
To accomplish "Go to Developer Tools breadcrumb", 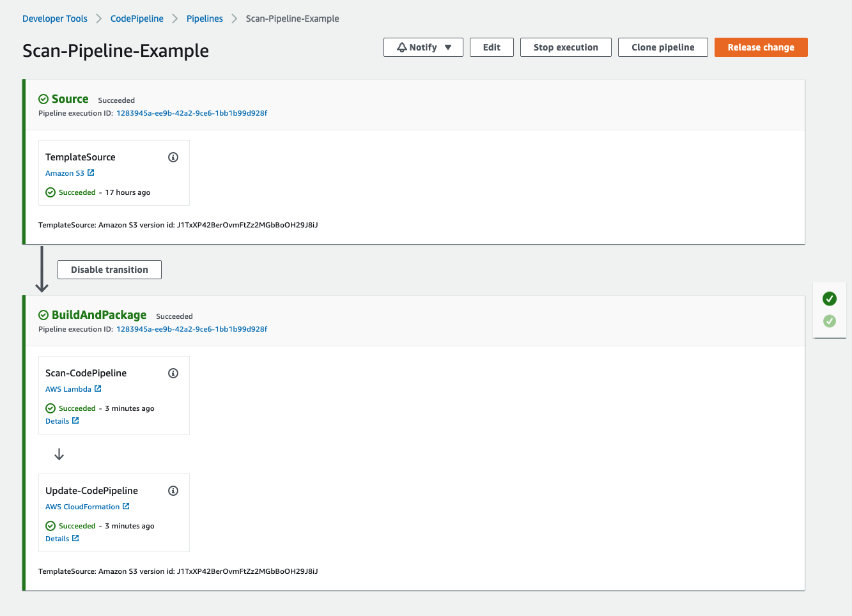I will [55, 19].
